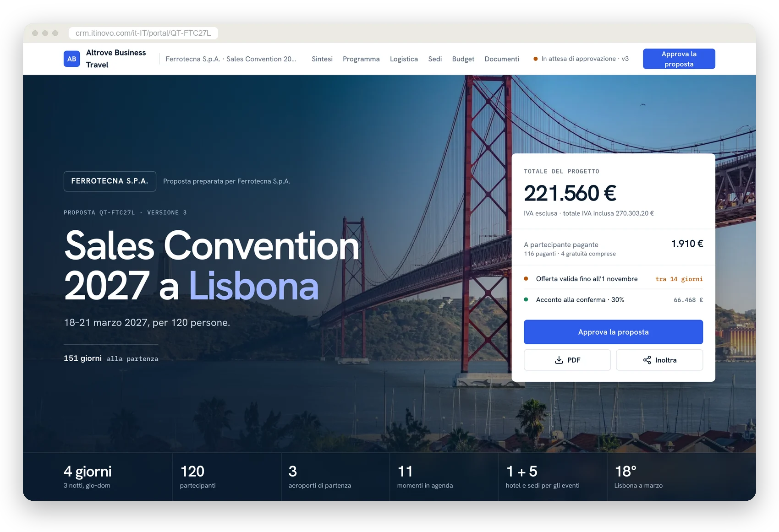
Task: Open the Sintesi navigation tab
Action: (322, 59)
